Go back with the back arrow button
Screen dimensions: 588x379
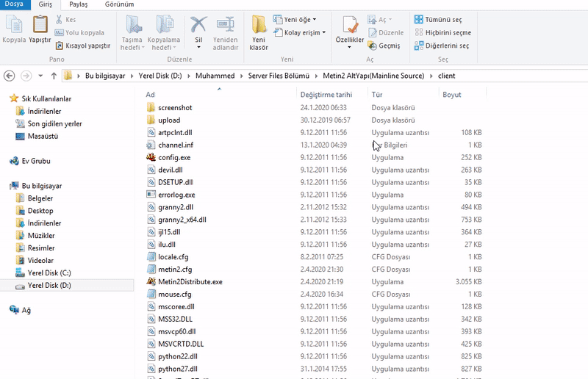(10, 76)
